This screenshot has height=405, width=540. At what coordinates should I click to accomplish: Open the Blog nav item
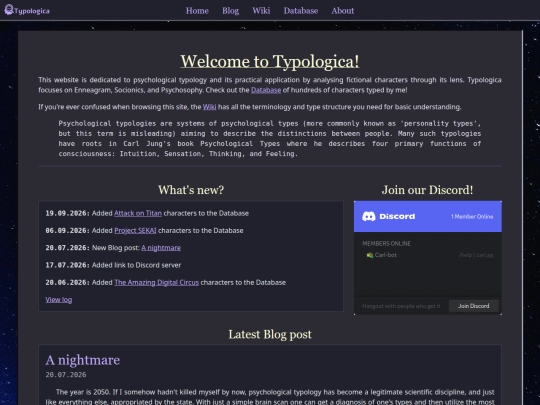click(x=230, y=11)
